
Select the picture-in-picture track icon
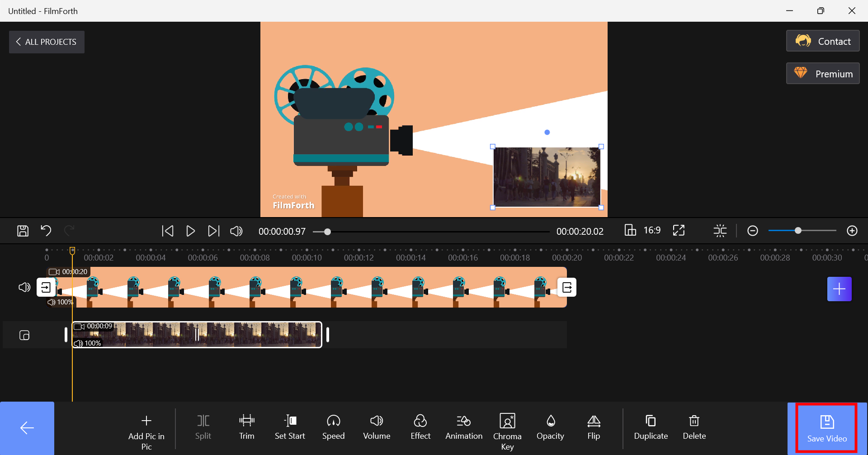pyautogui.click(x=24, y=335)
